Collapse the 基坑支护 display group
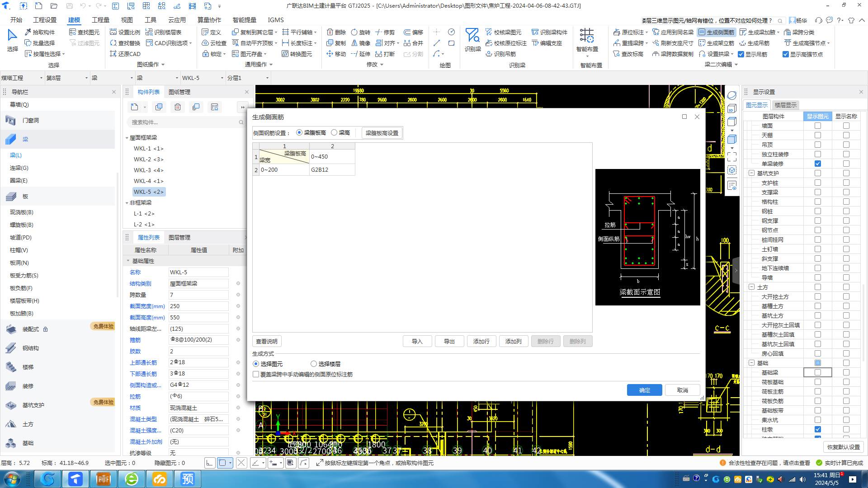Screen dimensions: 868x488 751,173
